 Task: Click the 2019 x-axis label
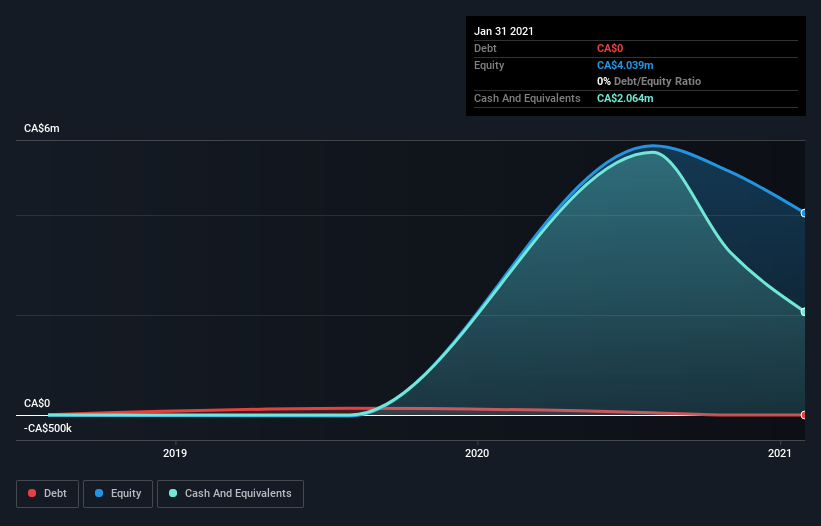point(175,453)
